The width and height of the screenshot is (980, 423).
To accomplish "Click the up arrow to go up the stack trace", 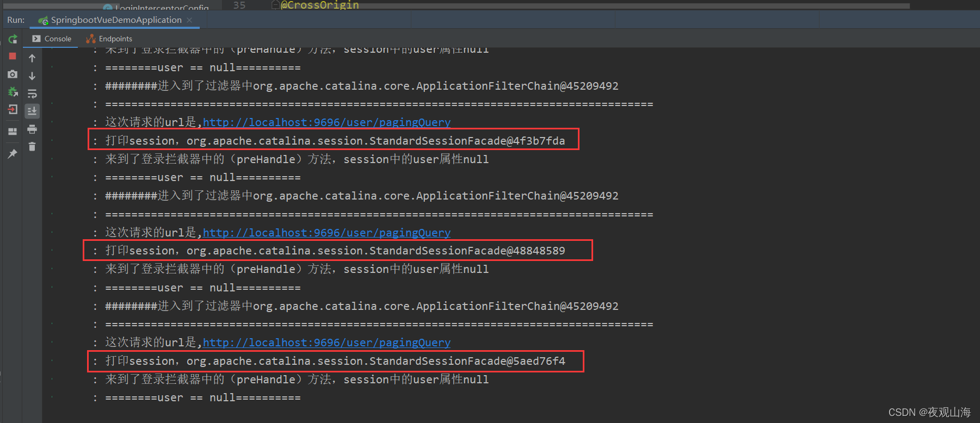I will [x=32, y=58].
